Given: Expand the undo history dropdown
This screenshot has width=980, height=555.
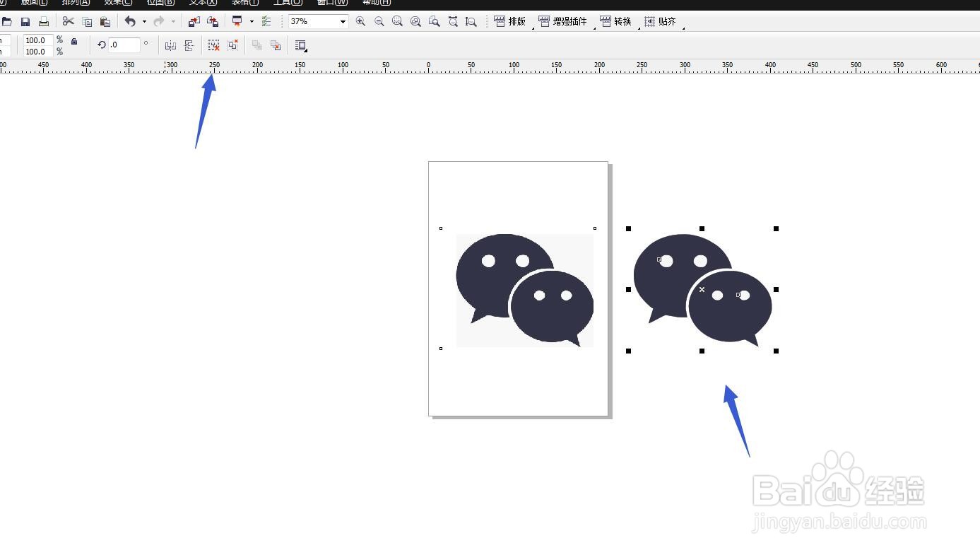Looking at the screenshot, I should click(x=144, y=21).
